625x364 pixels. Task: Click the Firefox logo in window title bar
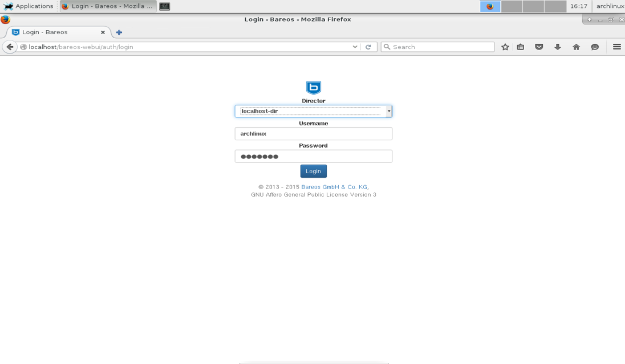coord(5,19)
